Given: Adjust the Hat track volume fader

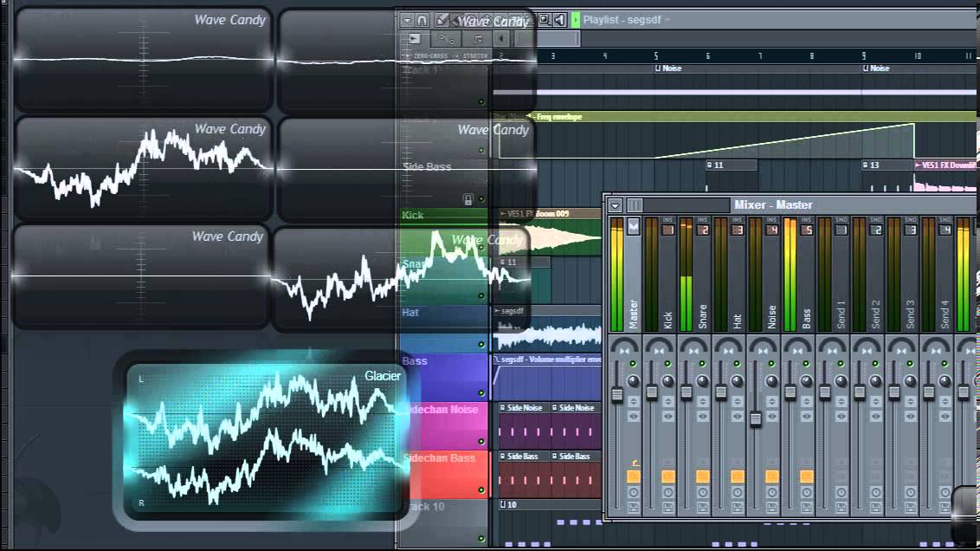Looking at the screenshot, I should 721,392.
